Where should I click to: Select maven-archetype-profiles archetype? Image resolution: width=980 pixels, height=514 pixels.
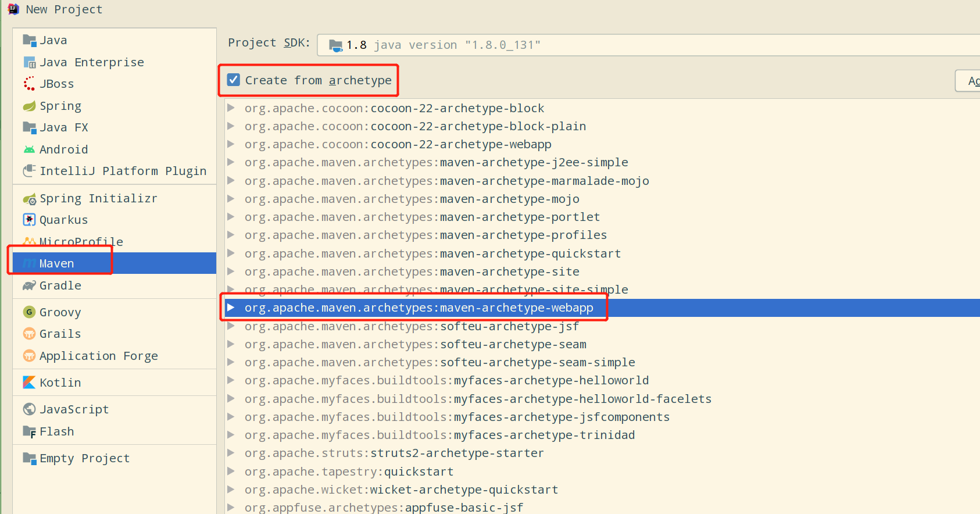[602, 235]
